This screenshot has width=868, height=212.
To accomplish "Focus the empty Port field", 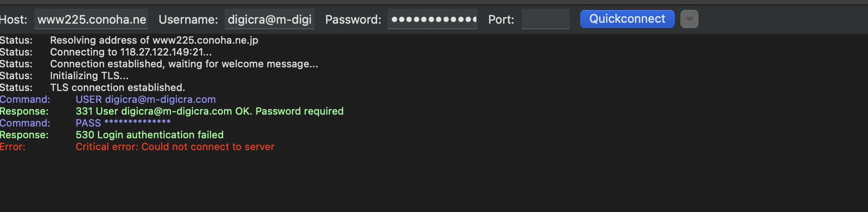I will pyautogui.click(x=545, y=19).
